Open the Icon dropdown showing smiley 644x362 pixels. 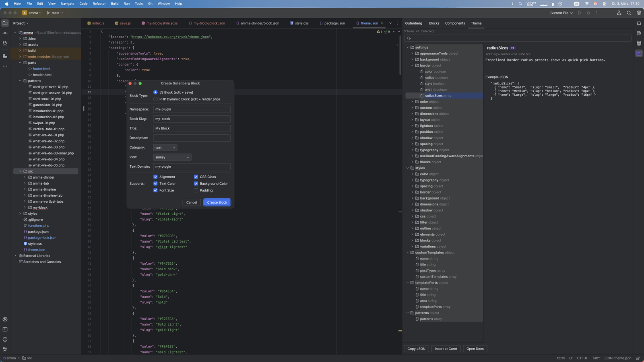(172, 157)
